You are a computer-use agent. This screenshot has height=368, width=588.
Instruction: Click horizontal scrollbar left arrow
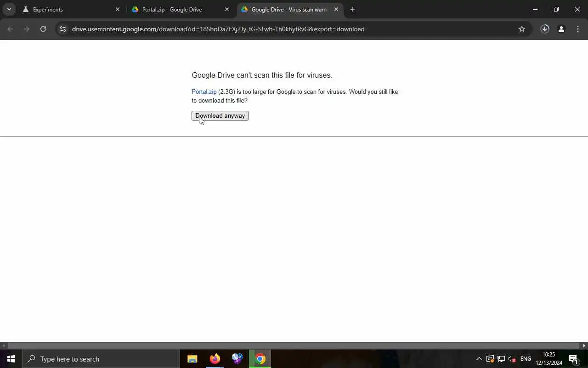pyautogui.click(x=4, y=345)
